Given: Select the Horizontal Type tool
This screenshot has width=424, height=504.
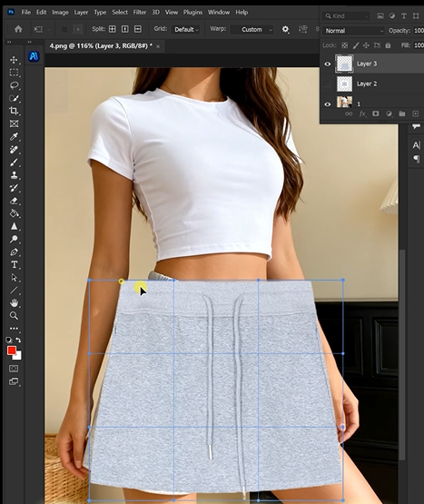Looking at the screenshot, I should pos(14,264).
